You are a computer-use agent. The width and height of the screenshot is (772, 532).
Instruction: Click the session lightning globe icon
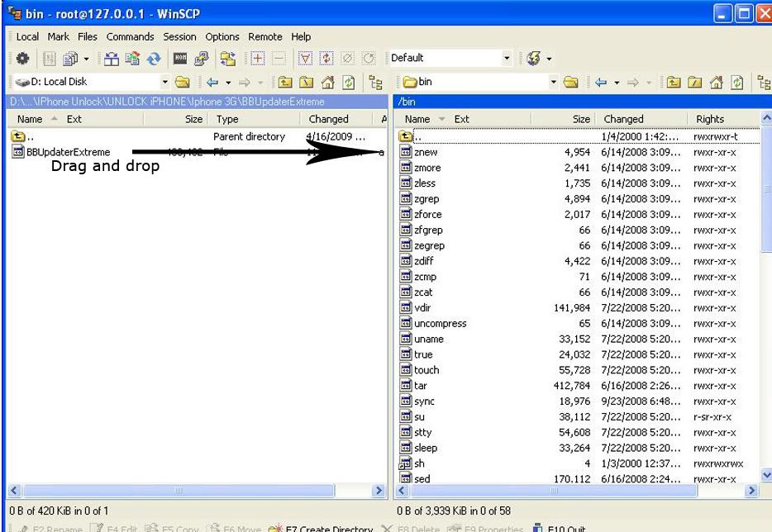(x=533, y=59)
